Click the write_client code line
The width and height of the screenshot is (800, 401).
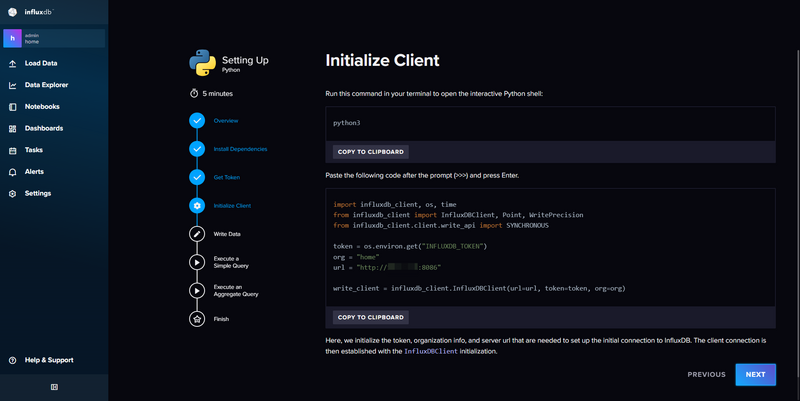(479, 288)
